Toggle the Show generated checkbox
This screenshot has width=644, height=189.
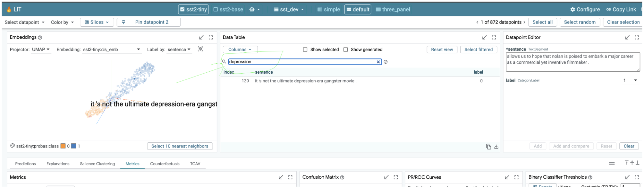pos(345,50)
